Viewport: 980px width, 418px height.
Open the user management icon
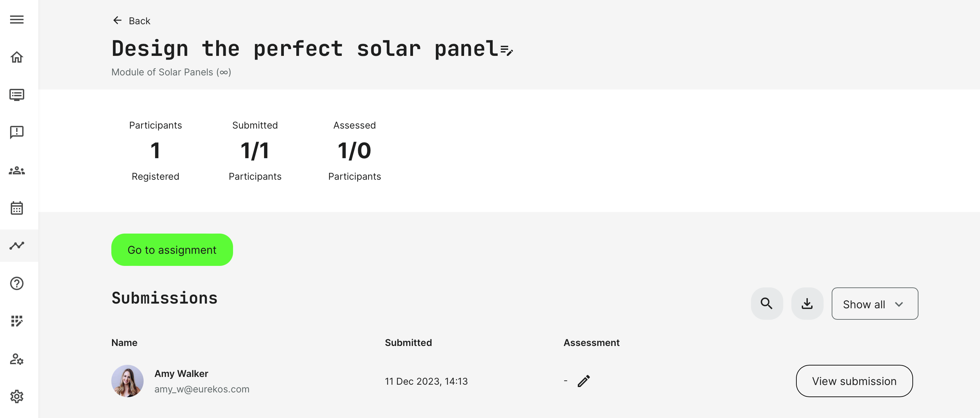point(17,359)
